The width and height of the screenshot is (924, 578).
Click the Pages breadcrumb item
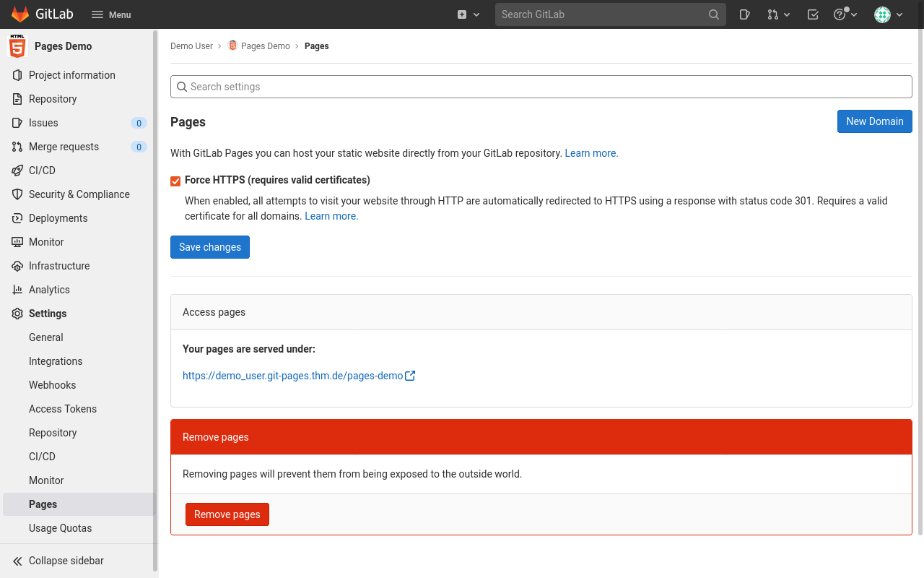coord(317,46)
